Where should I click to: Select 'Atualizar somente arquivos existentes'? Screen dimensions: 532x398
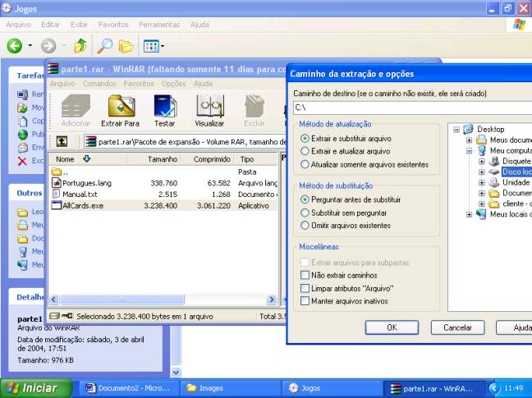(305, 164)
